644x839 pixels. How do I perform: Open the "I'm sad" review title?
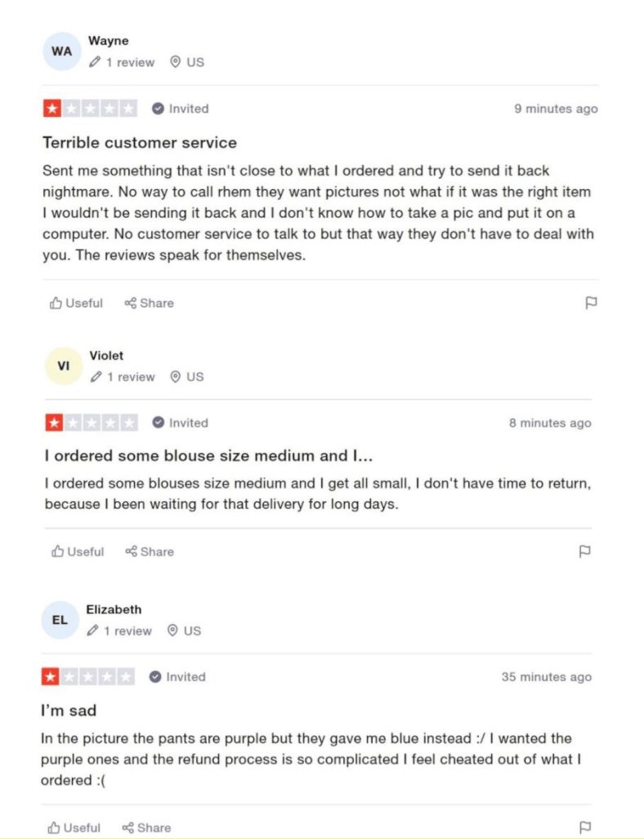tap(69, 710)
